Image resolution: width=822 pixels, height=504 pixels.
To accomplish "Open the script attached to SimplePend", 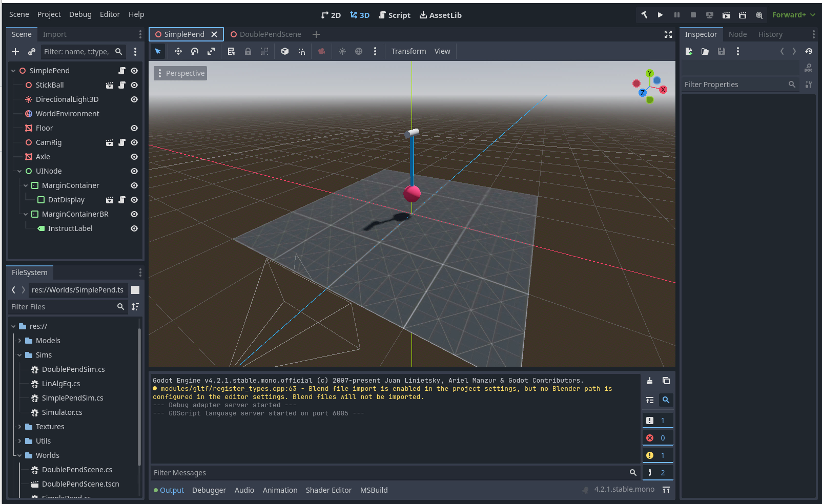I will (x=122, y=71).
